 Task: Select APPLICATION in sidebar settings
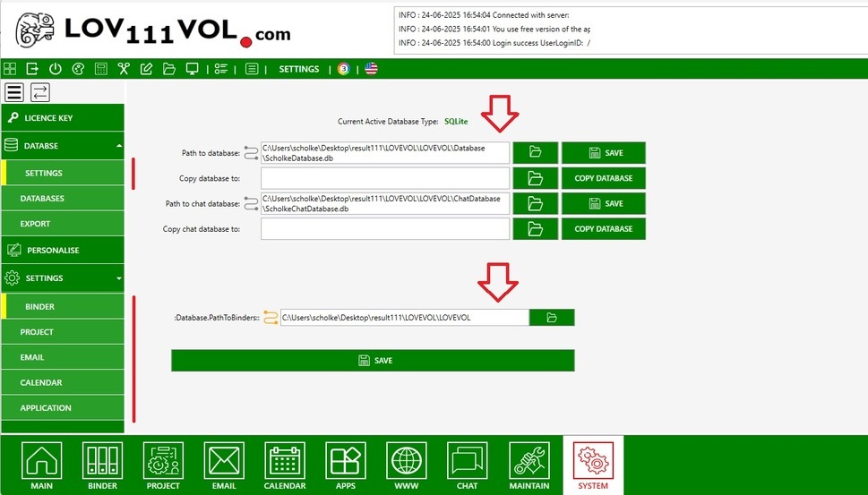pyautogui.click(x=63, y=407)
